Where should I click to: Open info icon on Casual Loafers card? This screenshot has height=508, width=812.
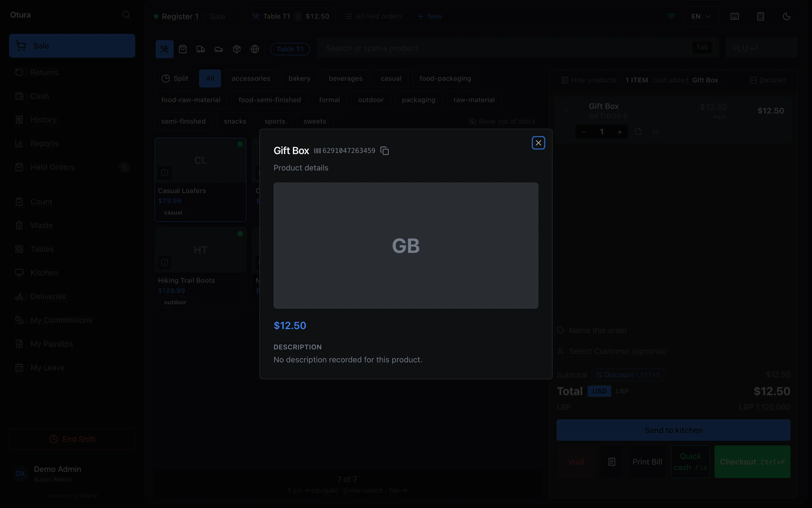(164, 173)
